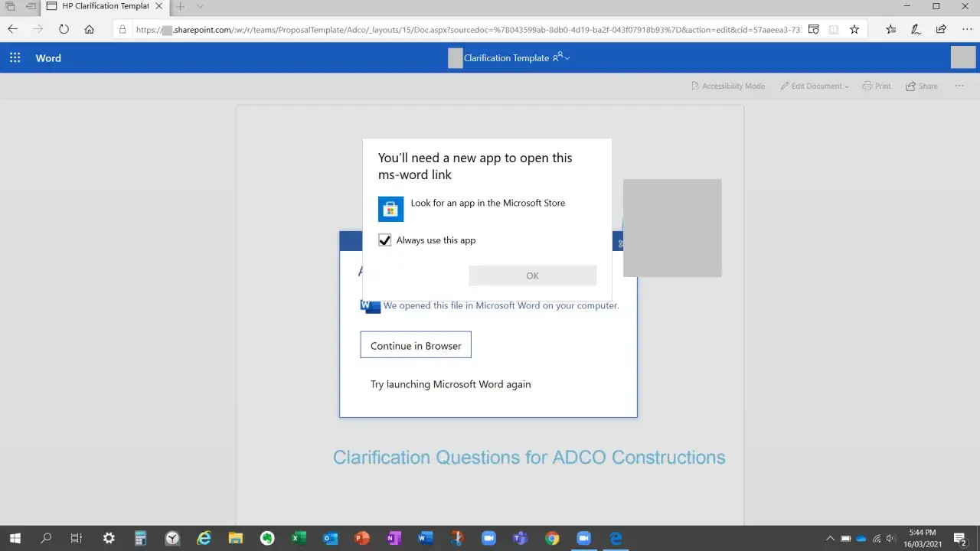The width and height of the screenshot is (980, 551).
Task: Switch to Microsoft Edge on taskbar
Action: click(616, 538)
